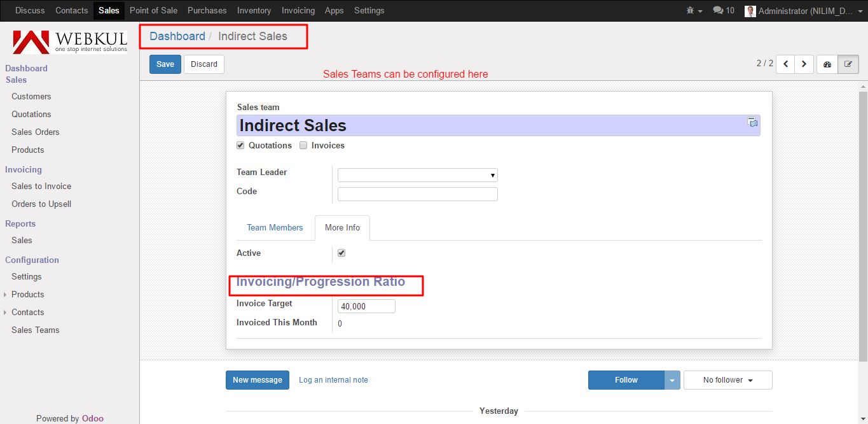Open the No follower dropdown
868x424 pixels.
tap(727, 380)
